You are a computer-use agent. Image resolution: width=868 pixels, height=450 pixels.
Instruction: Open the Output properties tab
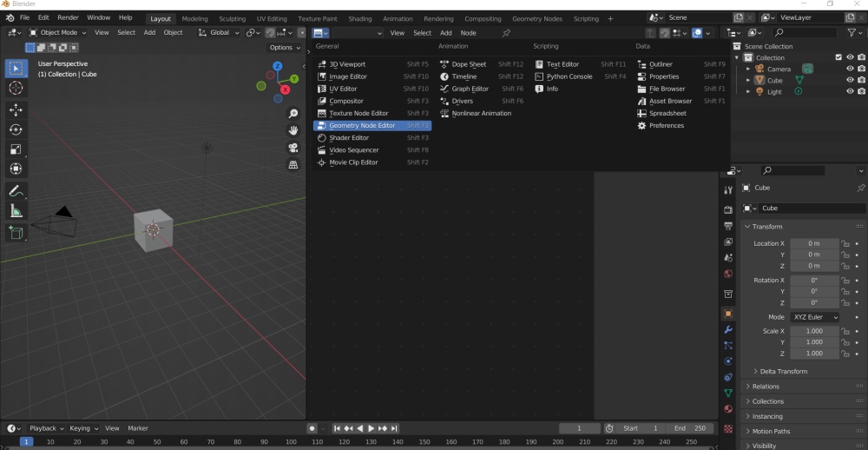point(728,226)
